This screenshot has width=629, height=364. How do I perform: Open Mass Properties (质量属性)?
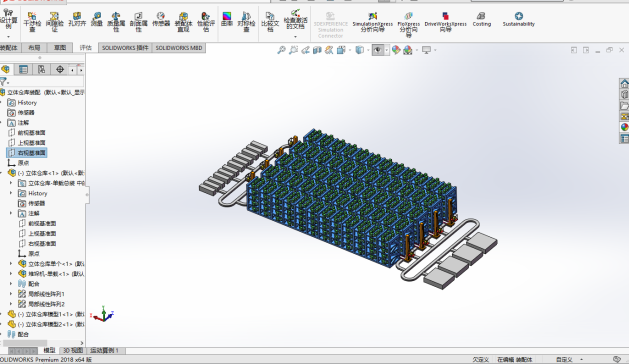(x=116, y=22)
